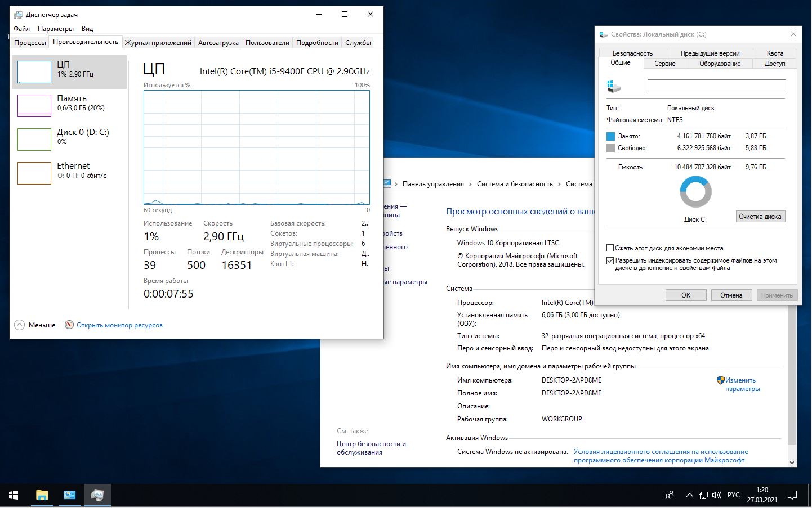Switch to the Автозагрузка tab
This screenshot has height=508, width=812.
coord(218,42)
